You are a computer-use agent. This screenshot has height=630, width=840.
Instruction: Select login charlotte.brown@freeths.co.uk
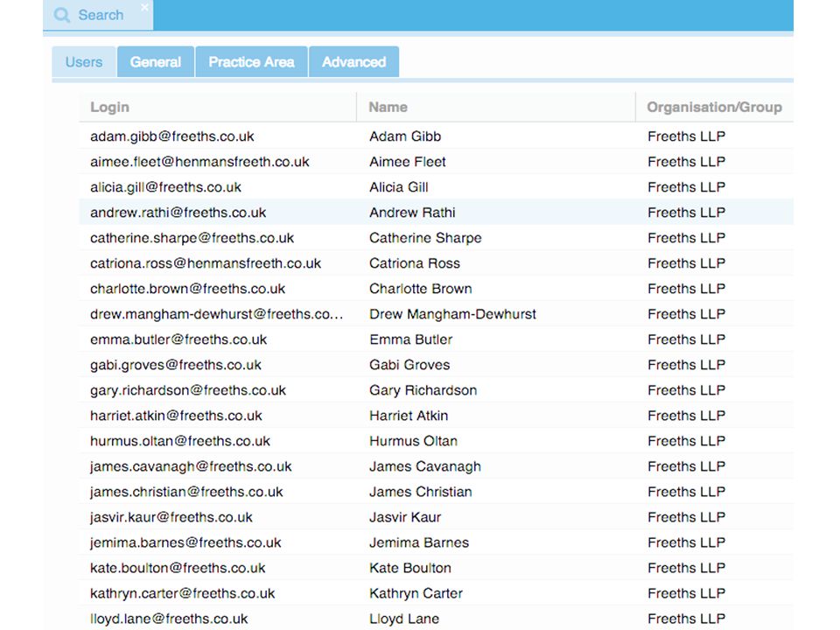tap(187, 289)
